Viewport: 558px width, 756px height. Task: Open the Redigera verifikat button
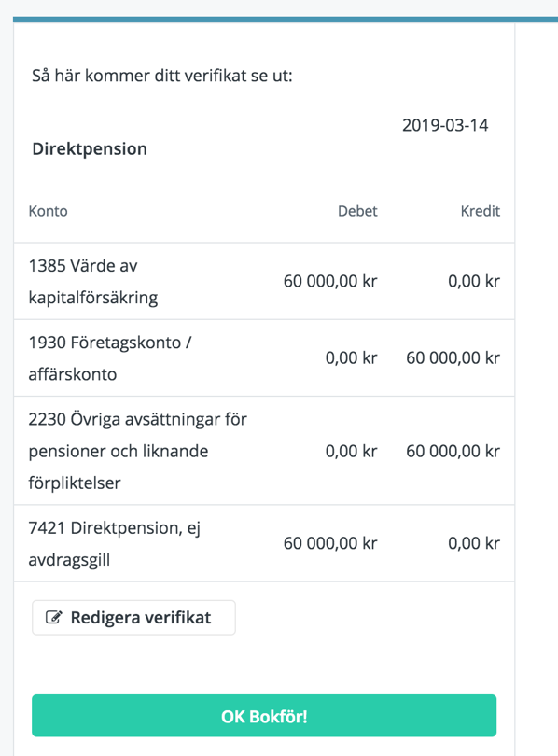click(133, 618)
